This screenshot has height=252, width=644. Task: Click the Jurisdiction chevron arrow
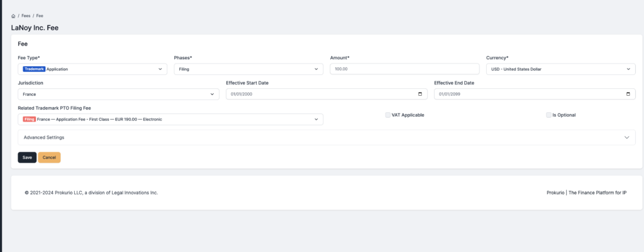(x=213, y=94)
